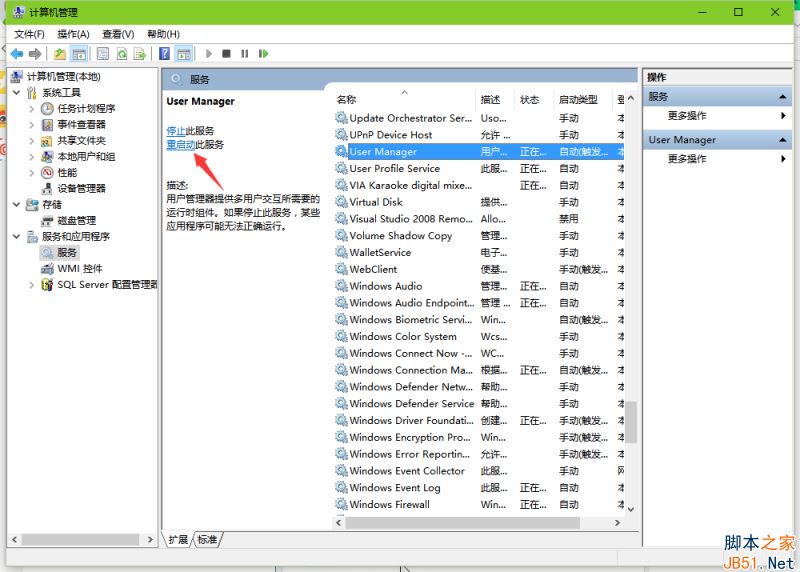Screen dimensions: 800x572
Task: Select the Windows Audio service row
Action: [x=479, y=286]
